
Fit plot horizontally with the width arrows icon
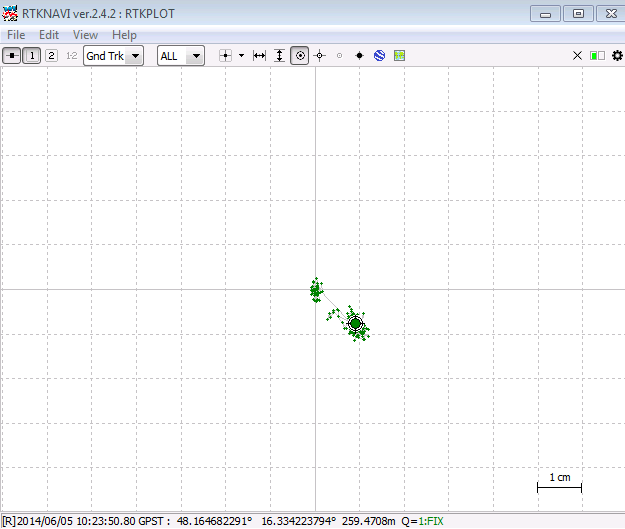[x=259, y=56]
